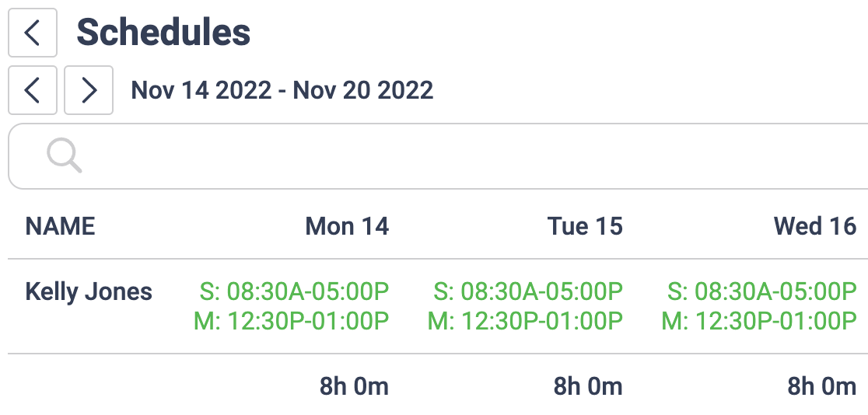
Task: Open Kelly Jones employee row
Action: pos(89,292)
